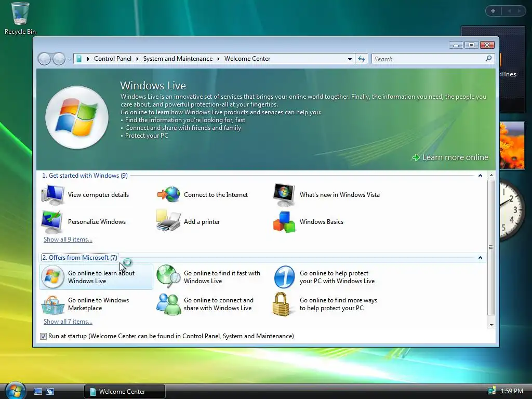The width and height of the screenshot is (532, 399).
Task: Click the Personalize Windows monitor icon
Action: [x=52, y=222]
